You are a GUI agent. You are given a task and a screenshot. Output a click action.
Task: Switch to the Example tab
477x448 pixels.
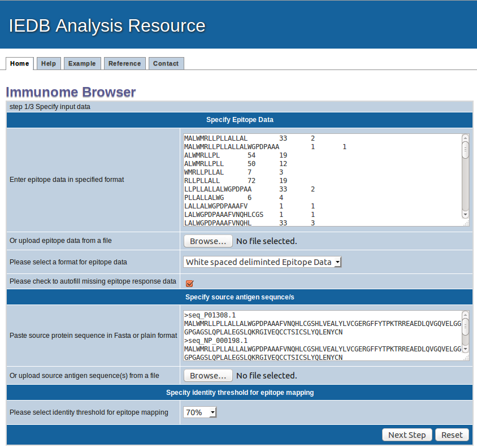click(x=82, y=64)
